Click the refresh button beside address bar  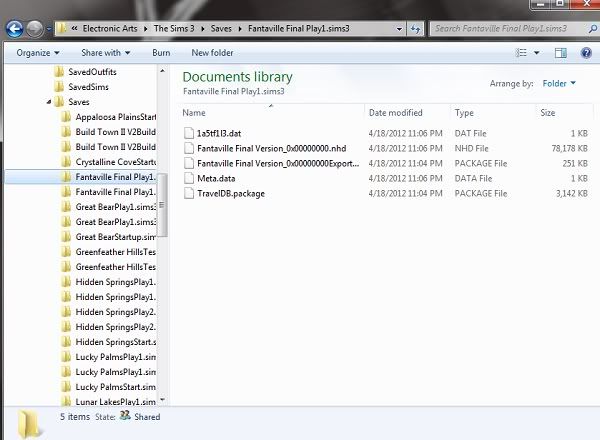pos(415,29)
